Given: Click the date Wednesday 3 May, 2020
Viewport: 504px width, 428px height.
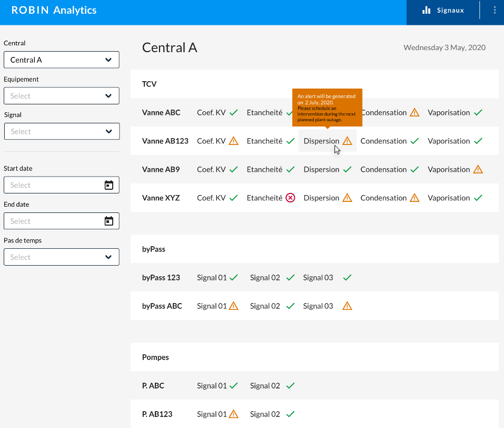Looking at the screenshot, I should 444,47.
